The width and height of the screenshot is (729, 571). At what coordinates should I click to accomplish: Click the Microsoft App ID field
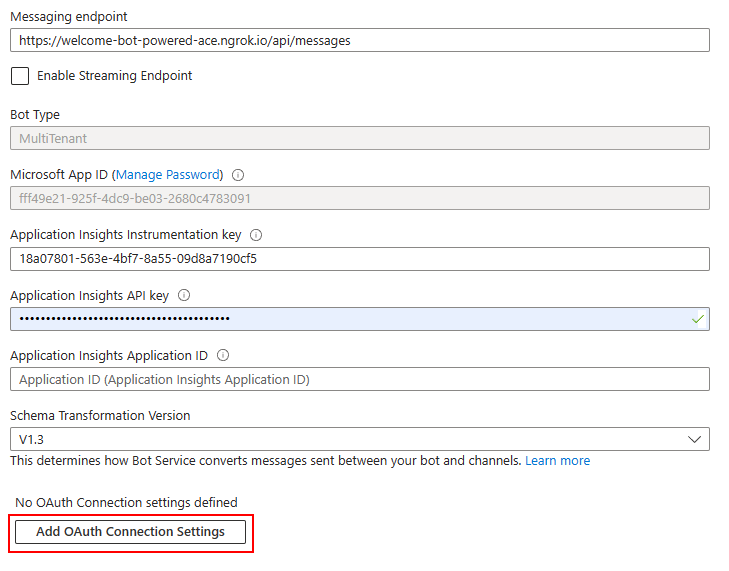click(x=359, y=199)
